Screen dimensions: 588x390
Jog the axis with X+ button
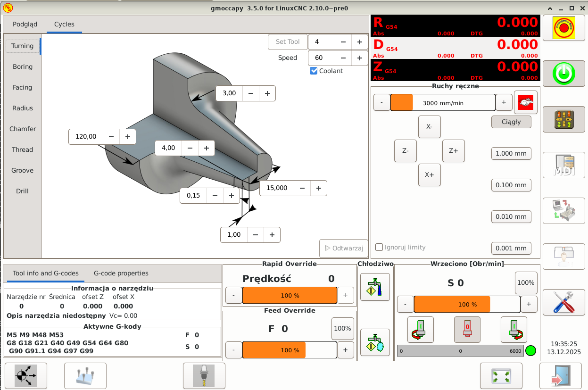(430, 175)
